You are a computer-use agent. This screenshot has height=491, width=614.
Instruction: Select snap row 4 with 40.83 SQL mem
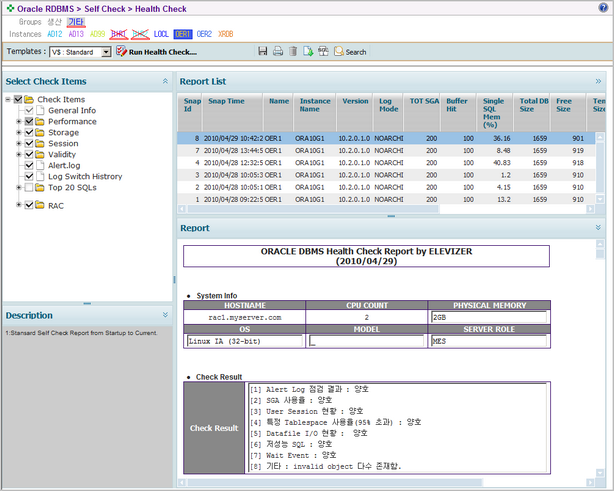click(386, 163)
